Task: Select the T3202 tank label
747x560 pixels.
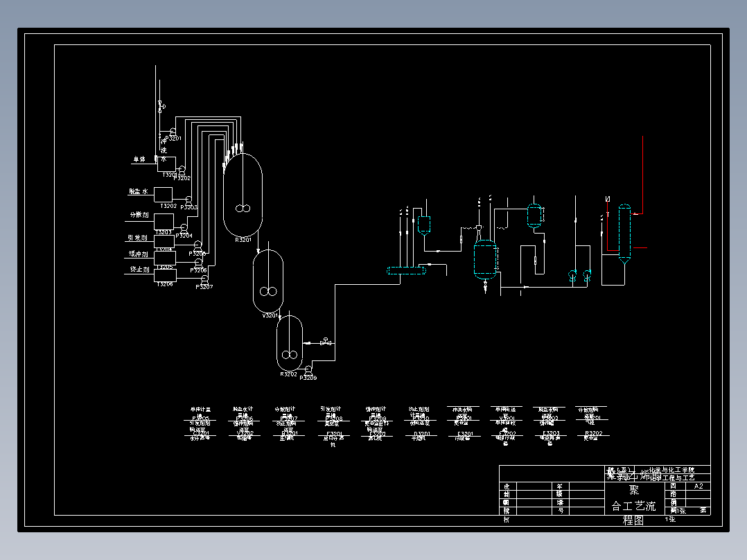Action: (x=168, y=206)
